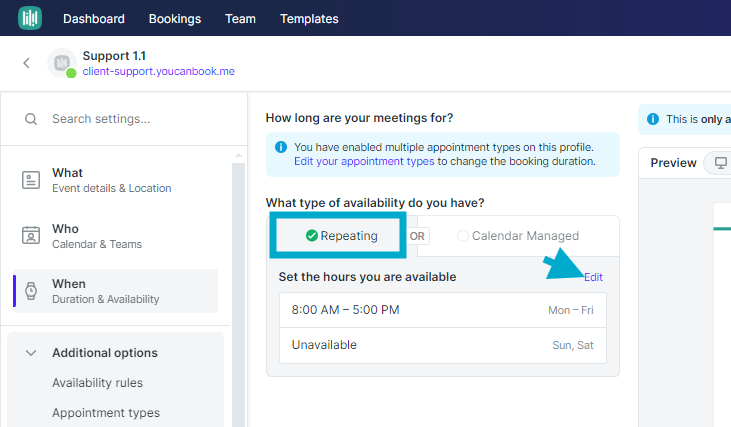Collapse the Additional options section

tap(31, 353)
